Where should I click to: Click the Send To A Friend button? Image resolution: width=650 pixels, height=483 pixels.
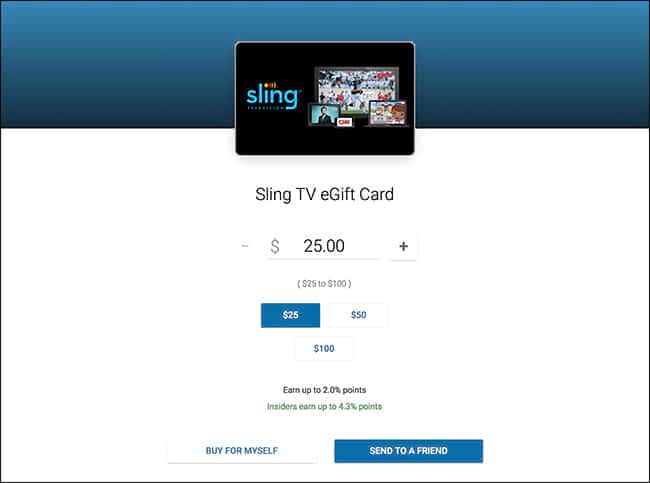409,451
